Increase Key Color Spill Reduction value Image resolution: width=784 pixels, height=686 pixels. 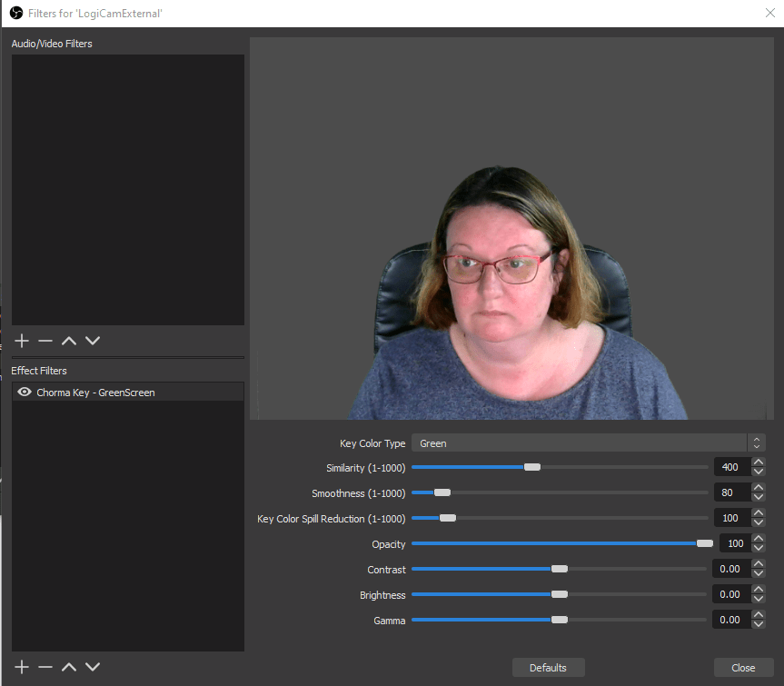click(759, 513)
